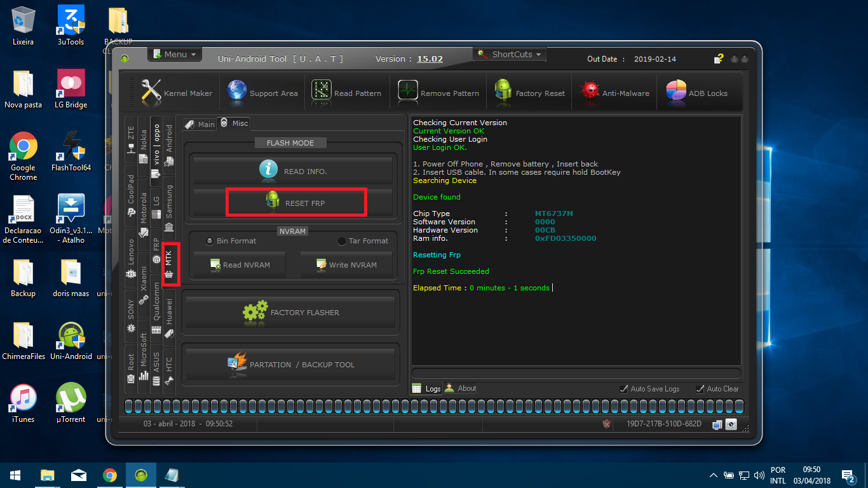Click the camera screenshot icon in status bar

pos(731,424)
